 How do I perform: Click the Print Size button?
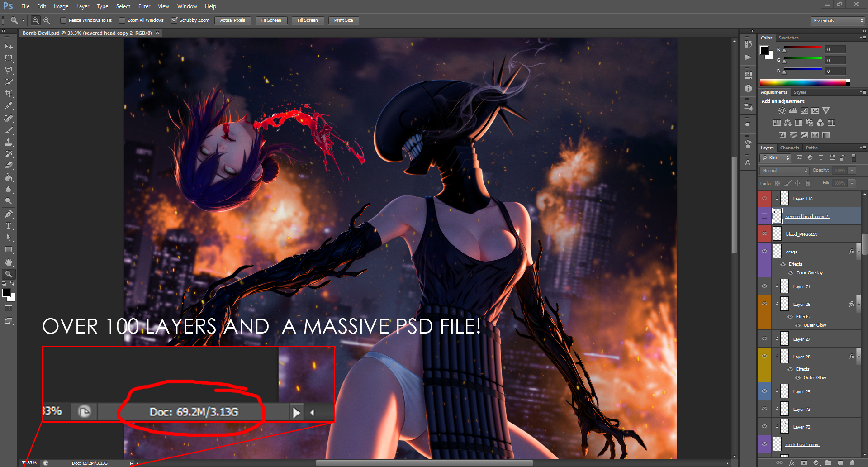(x=343, y=20)
